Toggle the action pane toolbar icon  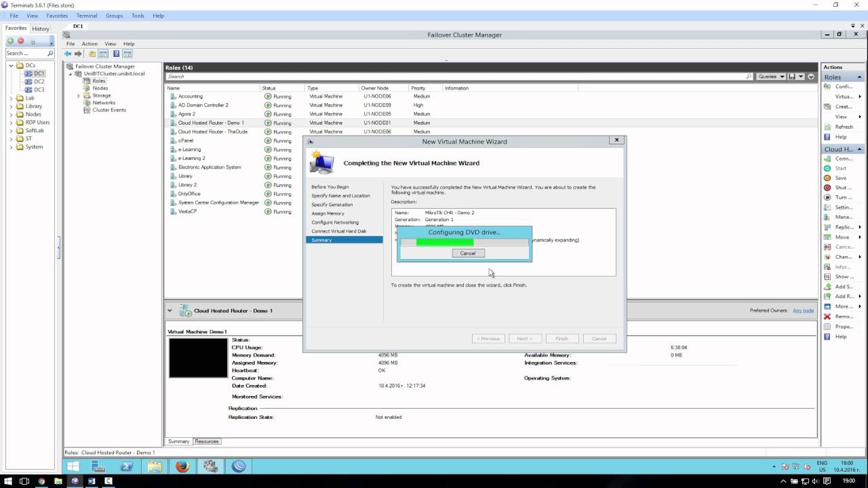coord(127,54)
